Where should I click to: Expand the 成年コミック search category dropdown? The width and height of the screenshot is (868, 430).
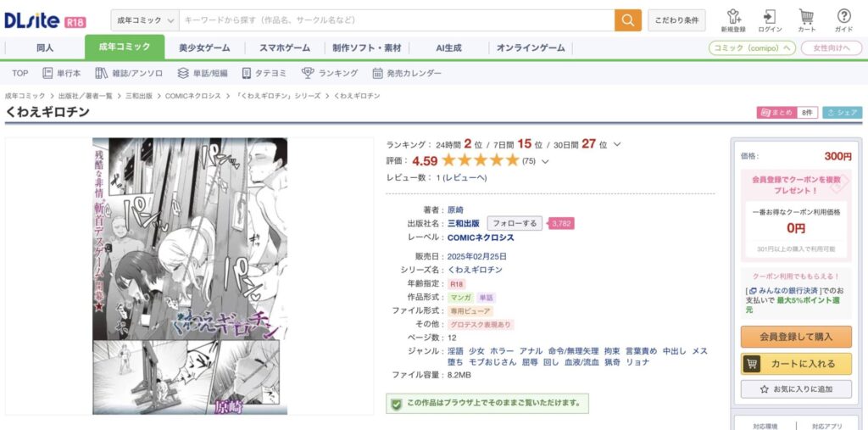pyautogui.click(x=146, y=20)
